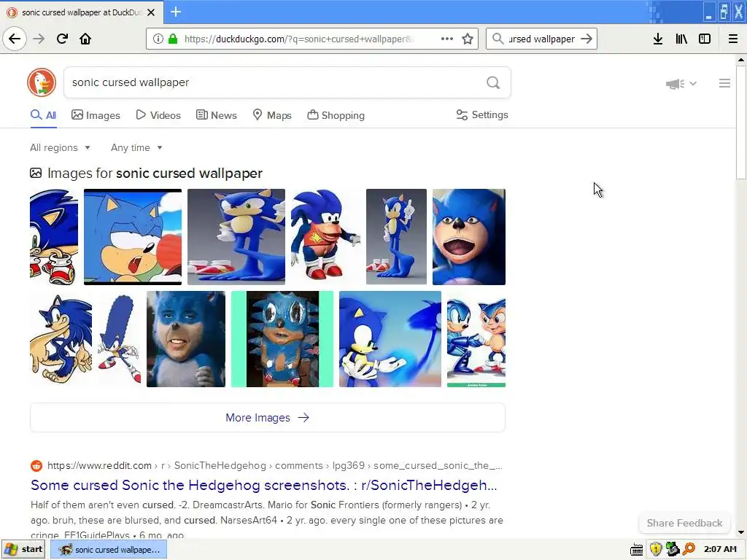Reload the page with the refresh icon
Screen dimensions: 747x560
pyautogui.click(x=62, y=39)
